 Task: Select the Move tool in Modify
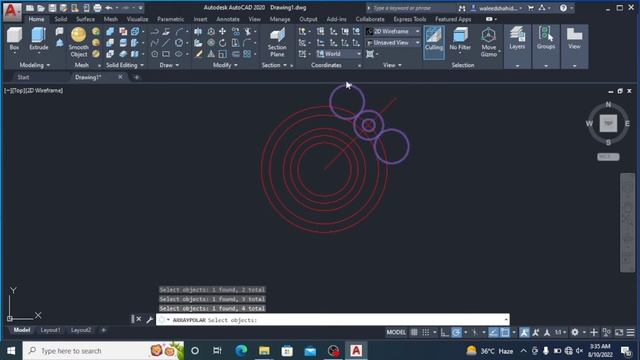pos(222,31)
